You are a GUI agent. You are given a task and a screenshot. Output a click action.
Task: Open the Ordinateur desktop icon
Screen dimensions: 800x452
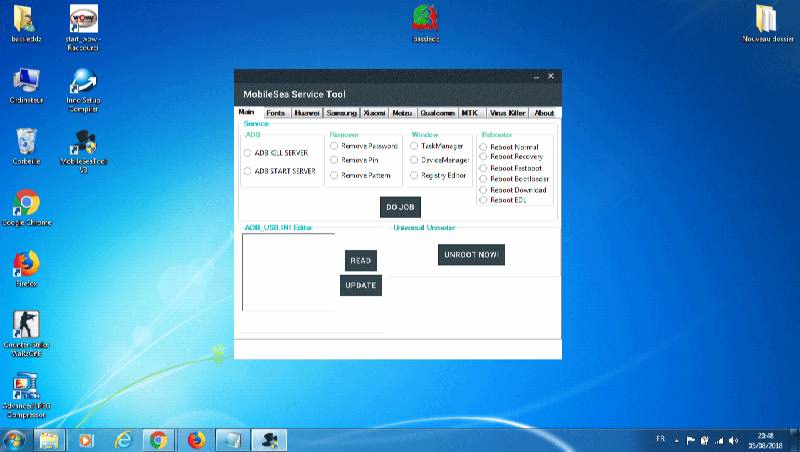(x=26, y=86)
